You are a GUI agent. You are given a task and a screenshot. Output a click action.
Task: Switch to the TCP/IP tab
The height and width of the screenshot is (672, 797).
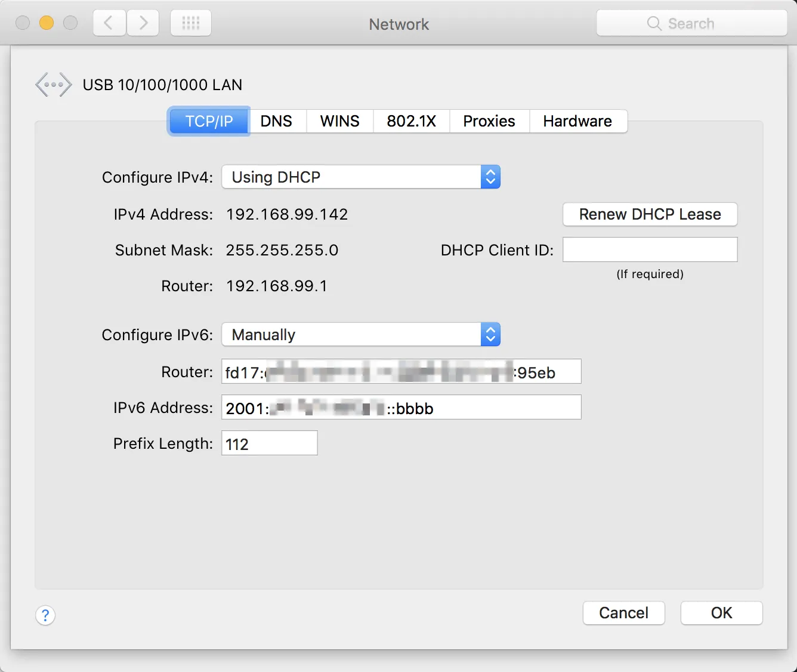pyautogui.click(x=209, y=121)
